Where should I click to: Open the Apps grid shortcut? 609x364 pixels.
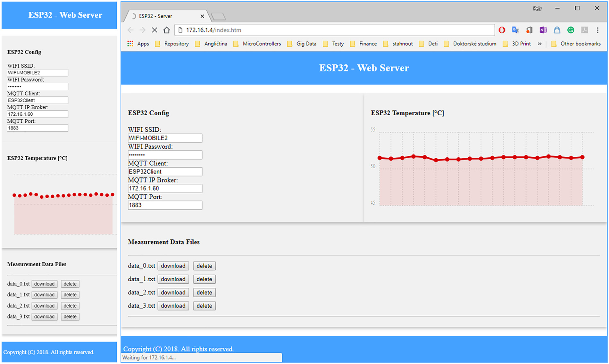[x=138, y=44]
